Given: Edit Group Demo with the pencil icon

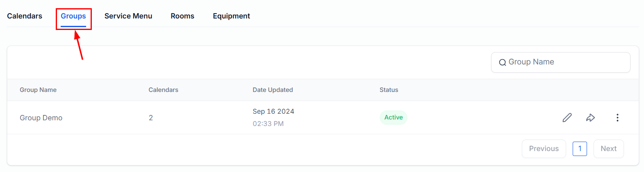Looking at the screenshot, I should click(567, 118).
